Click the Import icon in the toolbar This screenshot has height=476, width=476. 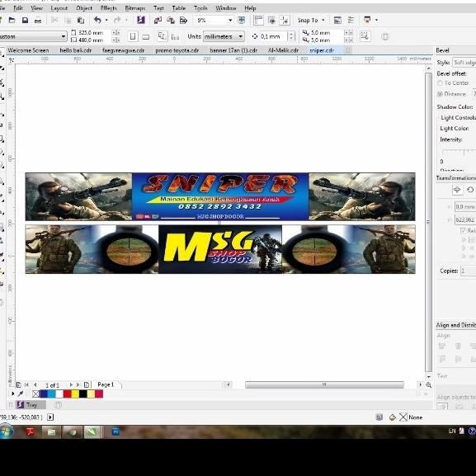[158, 21]
